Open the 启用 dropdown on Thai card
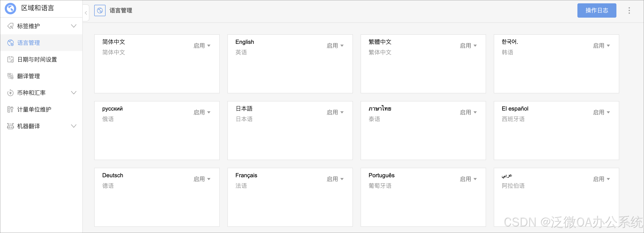Viewport: 644px width, 233px height. point(468,112)
